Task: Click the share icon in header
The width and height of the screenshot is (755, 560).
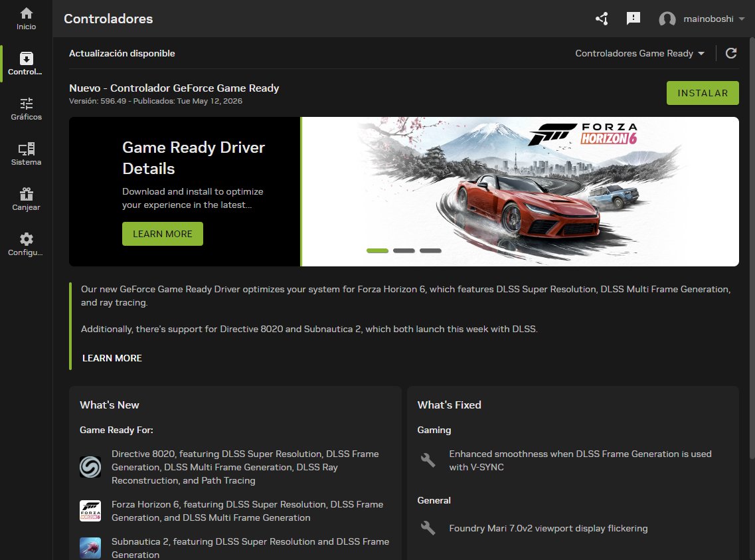Action: [602, 19]
